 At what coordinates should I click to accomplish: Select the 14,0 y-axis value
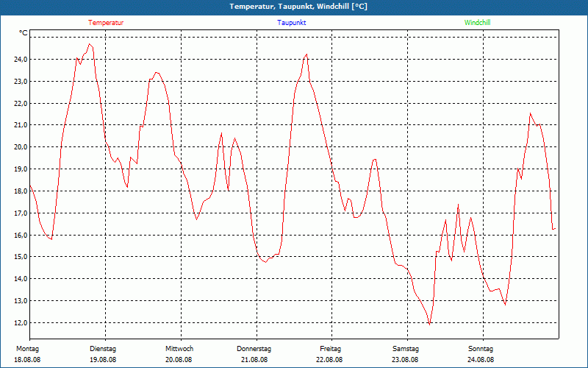coord(21,279)
